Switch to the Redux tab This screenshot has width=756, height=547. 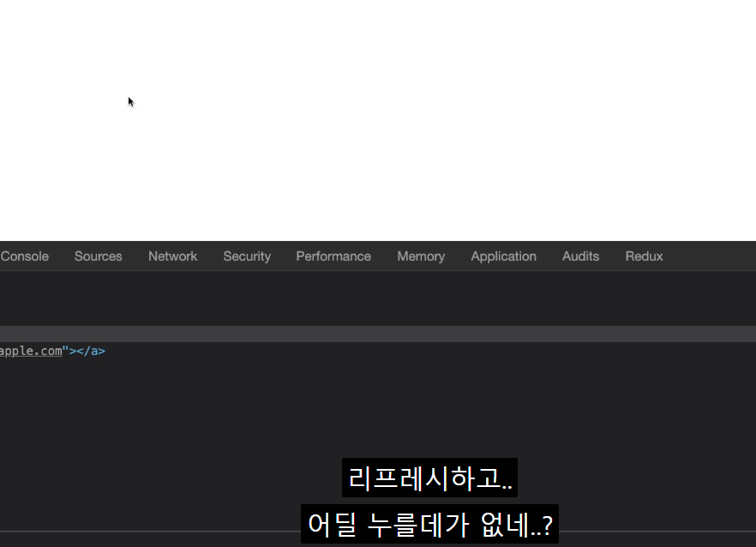644,256
